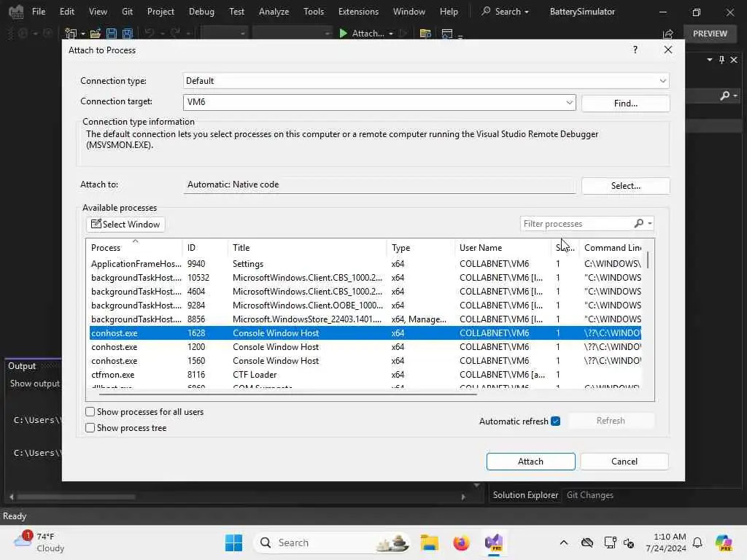Show hidden tray icons chevron
This screenshot has height=560, width=747.
[x=564, y=542]
